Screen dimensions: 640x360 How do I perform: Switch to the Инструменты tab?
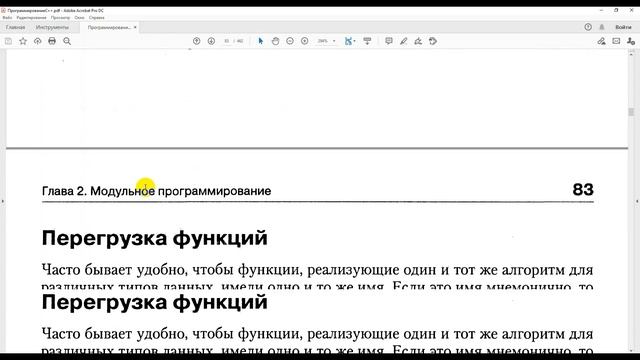52,27
